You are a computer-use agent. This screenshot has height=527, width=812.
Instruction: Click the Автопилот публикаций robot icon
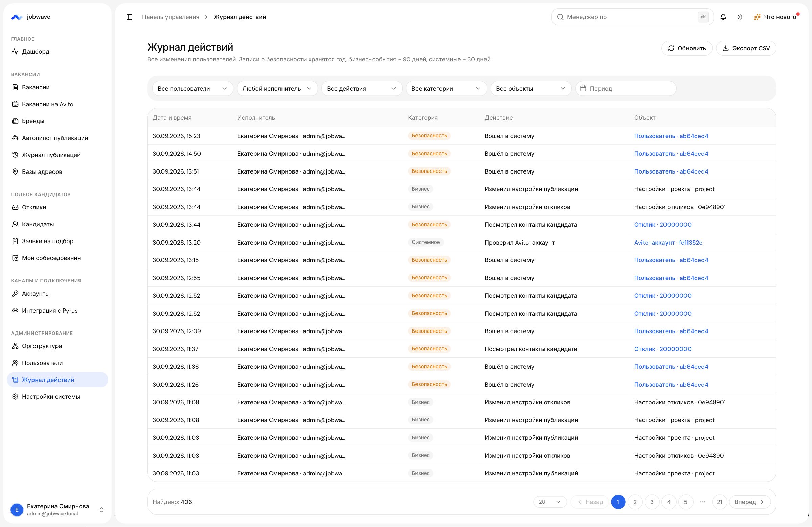15,138
